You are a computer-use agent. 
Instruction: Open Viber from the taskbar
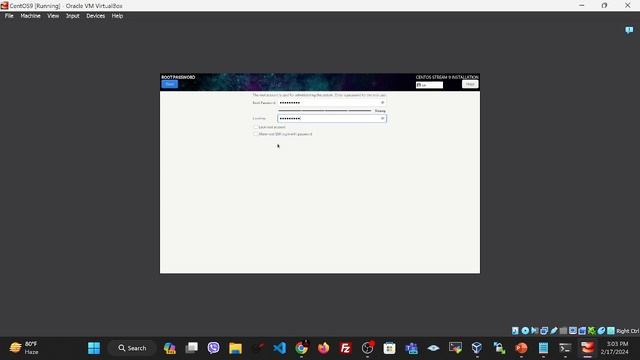click(213, 348)
